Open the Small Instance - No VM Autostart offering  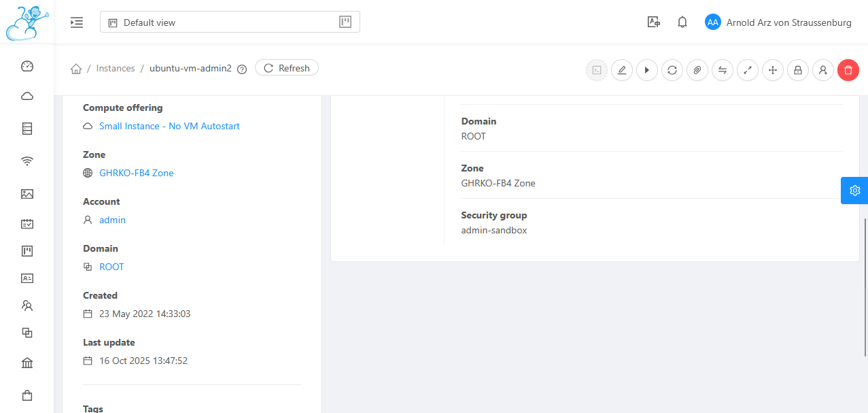coord(169,126)
